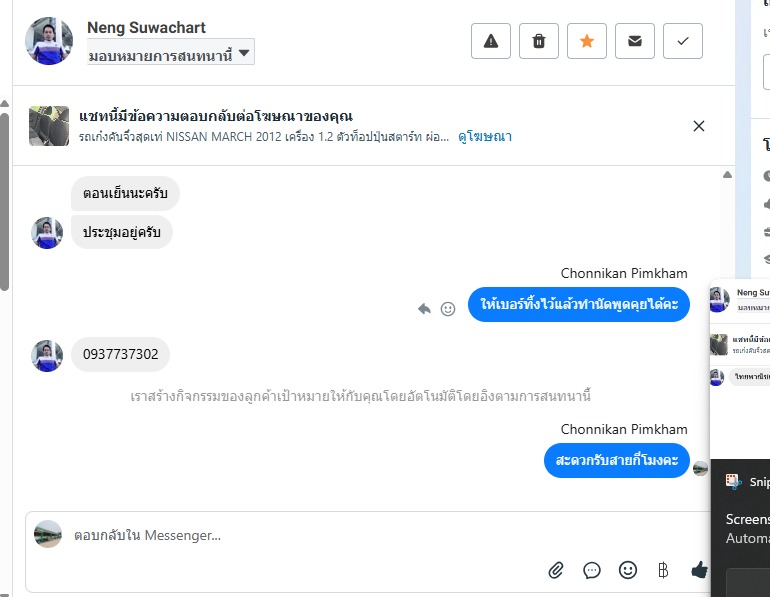The width and height of the screenshot is (770, 597).
Task: Open the assign conversation dropdown
Action: click(170, 54)
